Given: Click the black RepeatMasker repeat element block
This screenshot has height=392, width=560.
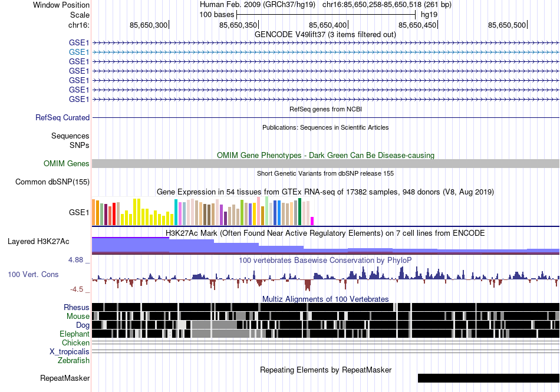Looking at the screenshot, I should click(x=489, y=378).
